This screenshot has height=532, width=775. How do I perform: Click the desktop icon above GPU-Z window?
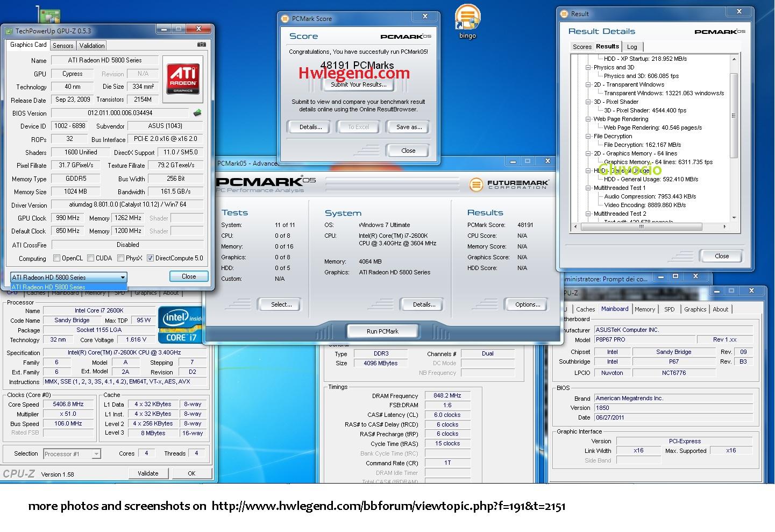[48, 15]
